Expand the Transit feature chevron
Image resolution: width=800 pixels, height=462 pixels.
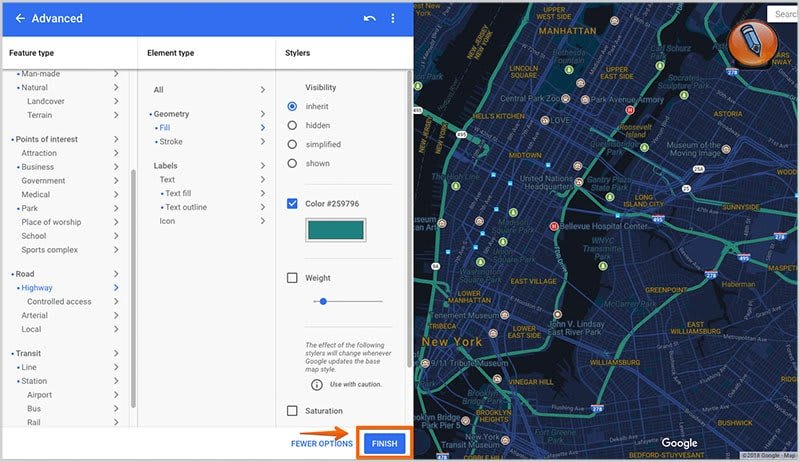(116, 353)
